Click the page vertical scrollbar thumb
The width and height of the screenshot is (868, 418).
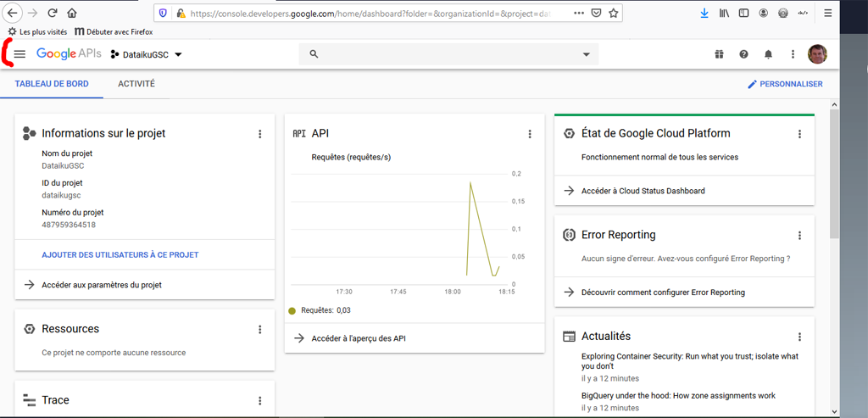pos(834,173)
